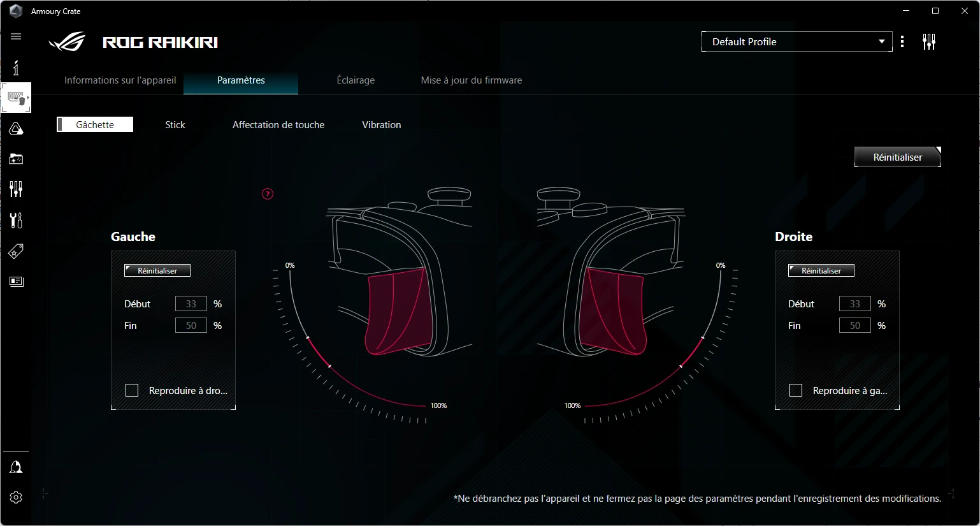The height and width of the screenshot is (526, 980).
Task: Open the Settings gear icon in sidebar
Action: click(16, 497)
